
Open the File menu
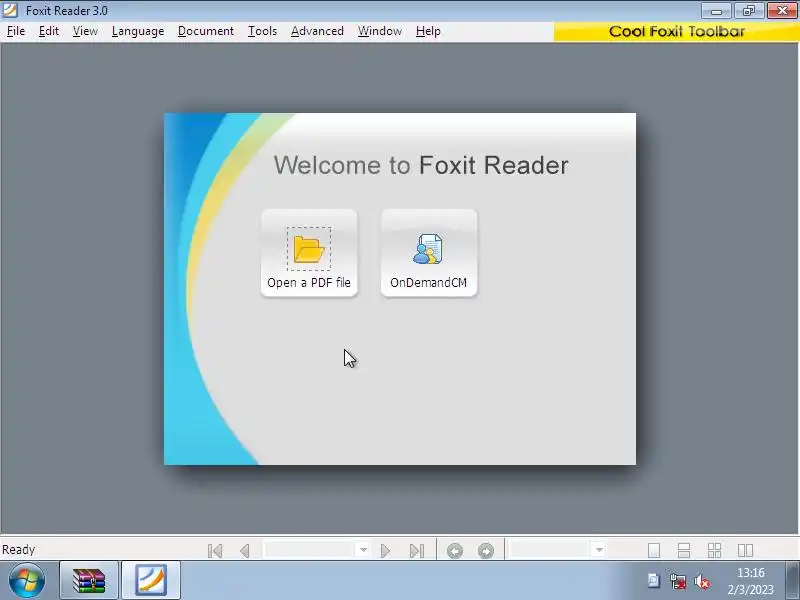(16, 31)
